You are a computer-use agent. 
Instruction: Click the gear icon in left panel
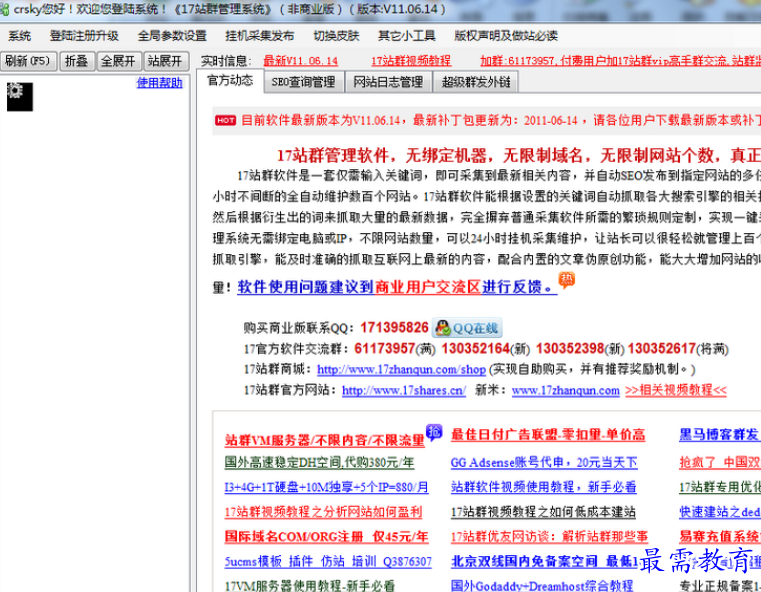pyautogui.click(x=20, y=97)
